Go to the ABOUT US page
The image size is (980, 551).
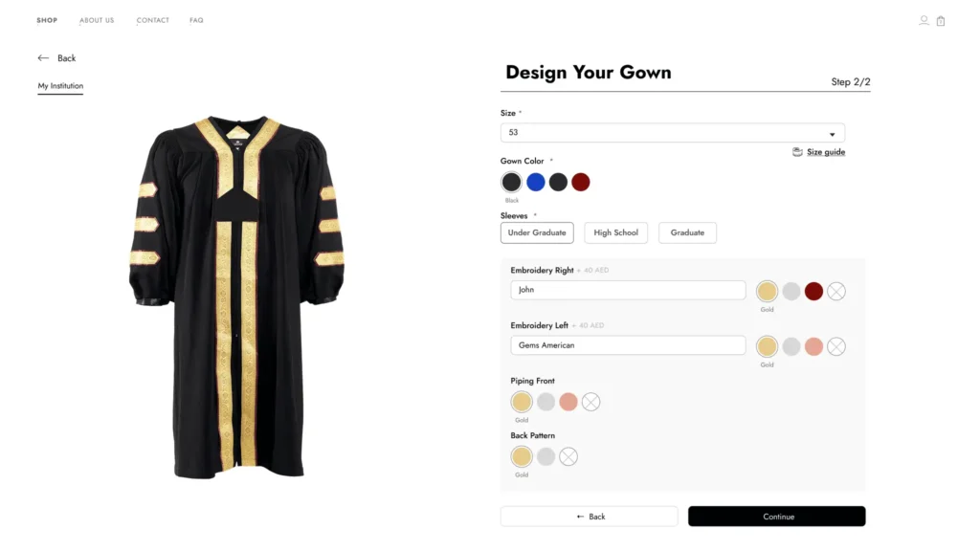point(97,20)
